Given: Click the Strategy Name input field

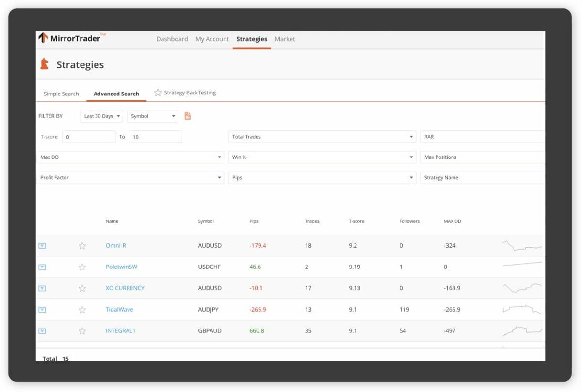Looking at the screenshot, I should click(483, 178).
